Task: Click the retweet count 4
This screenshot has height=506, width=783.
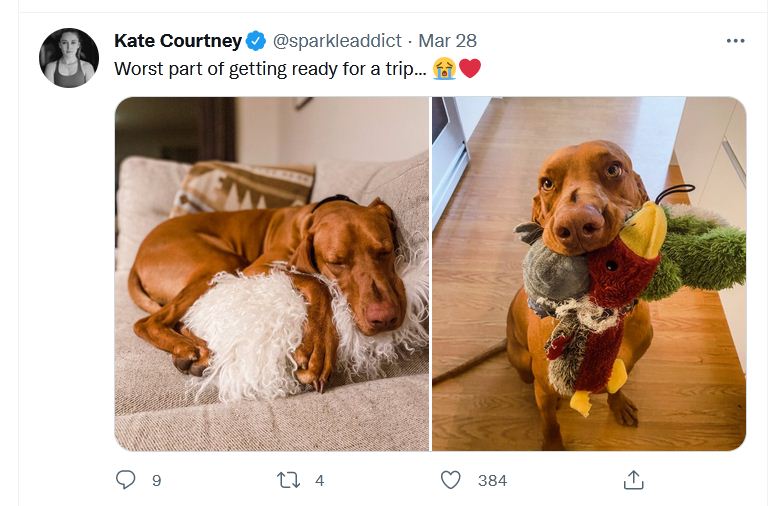Action: [319, 481]
